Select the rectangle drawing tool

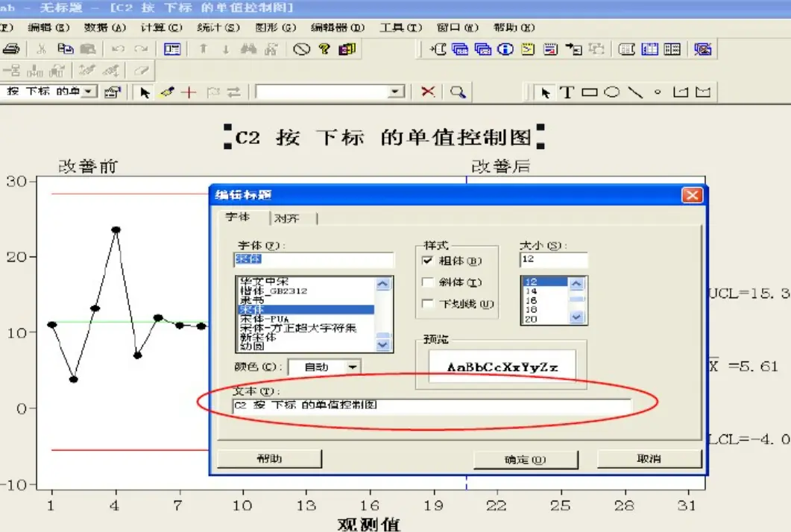pyautogui.click(x=590, y=92)
